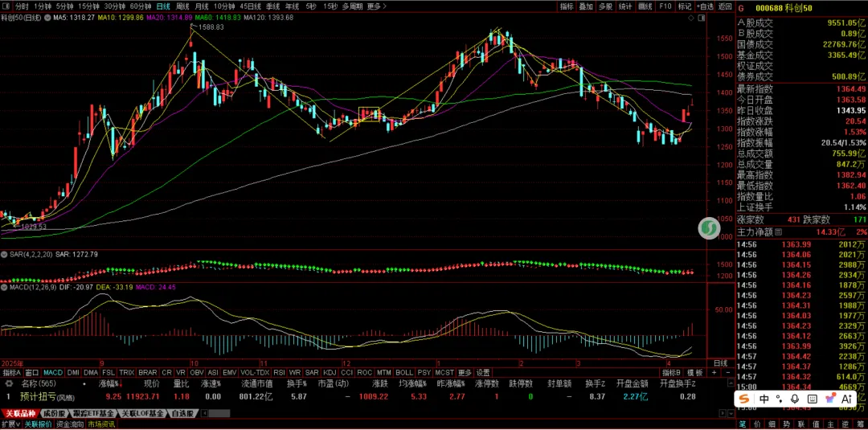This screenshot has width=868, height=430.
Task: Click the plus zoom-in button next to 日线
Action: click(714, 373)
